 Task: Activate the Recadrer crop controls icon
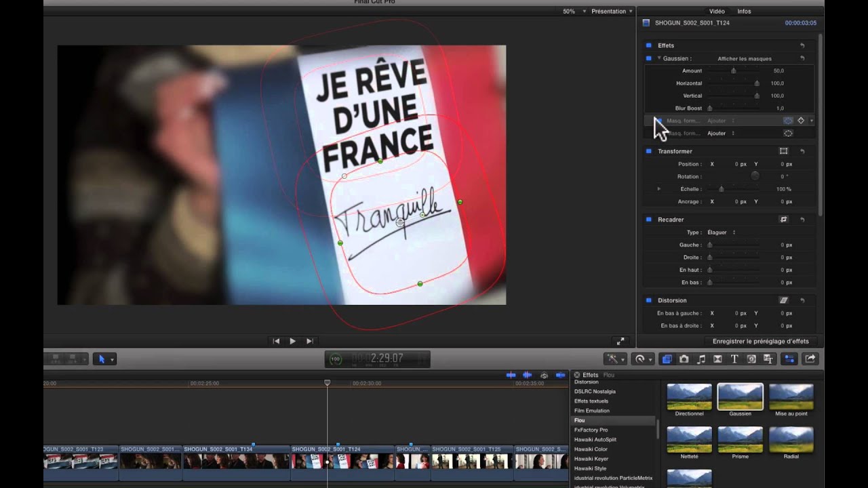tap(784, 220)
